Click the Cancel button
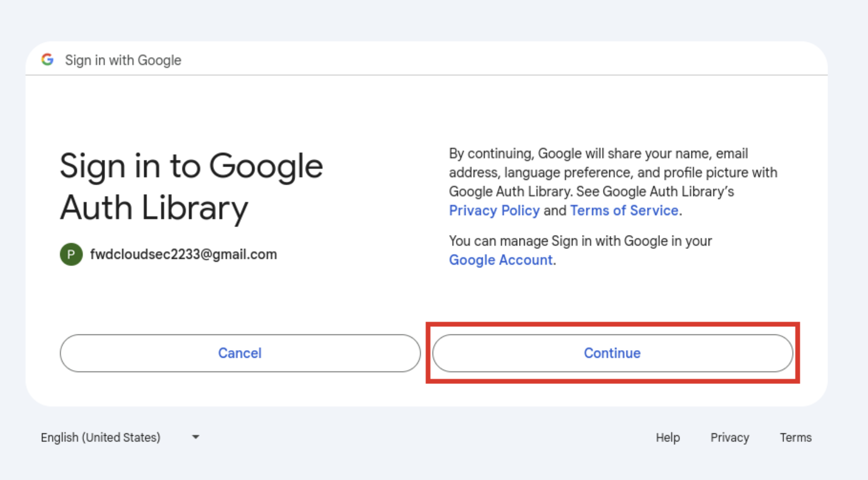The width and height of the screenshot is (868, 480). (240, 353)
